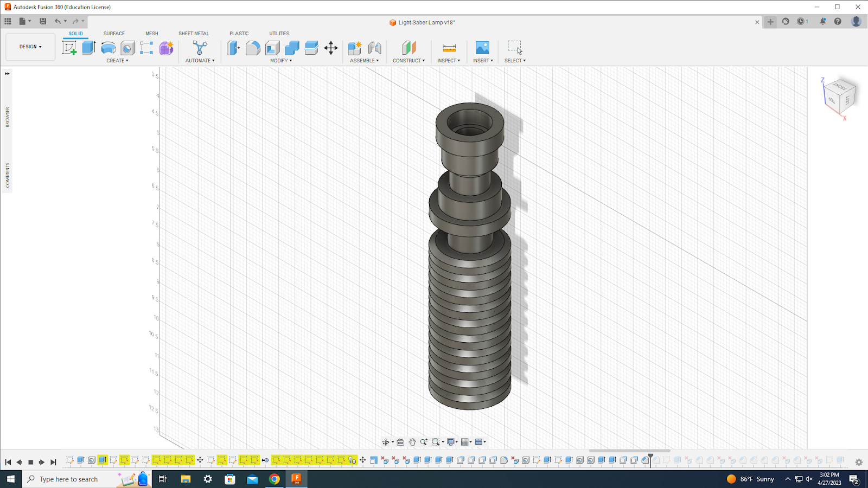868x488 pixels.
Task: Expand the Browser panel
Action: click(x=8, y=117)
